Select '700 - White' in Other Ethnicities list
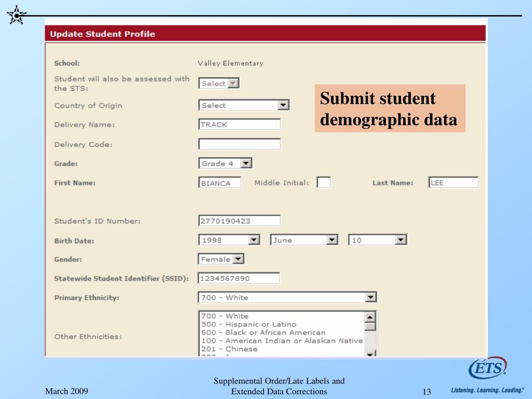Screen dimensions: 532x399 coord(224,316)
